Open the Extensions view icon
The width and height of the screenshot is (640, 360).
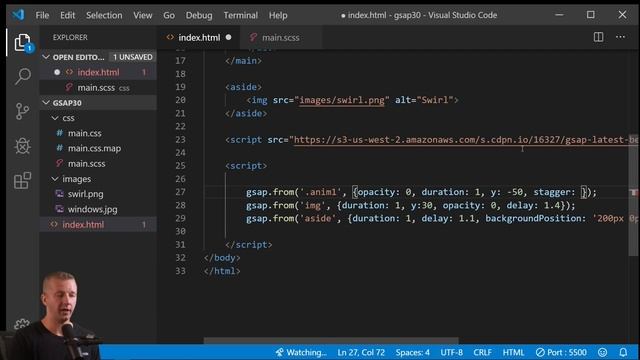[x=22, y=180]
